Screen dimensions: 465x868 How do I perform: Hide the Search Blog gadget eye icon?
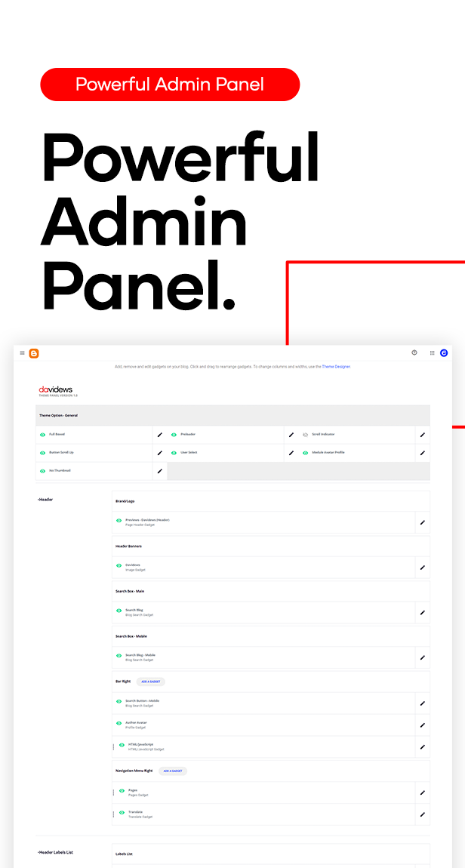(x=119, y=611)
